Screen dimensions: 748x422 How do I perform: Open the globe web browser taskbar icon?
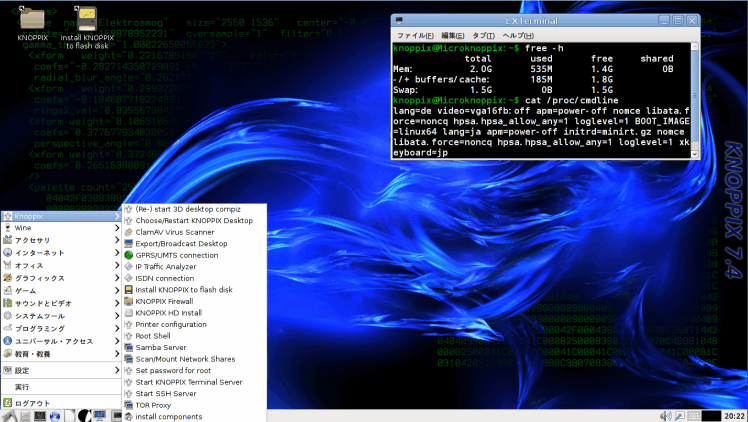tap(55, 416)
